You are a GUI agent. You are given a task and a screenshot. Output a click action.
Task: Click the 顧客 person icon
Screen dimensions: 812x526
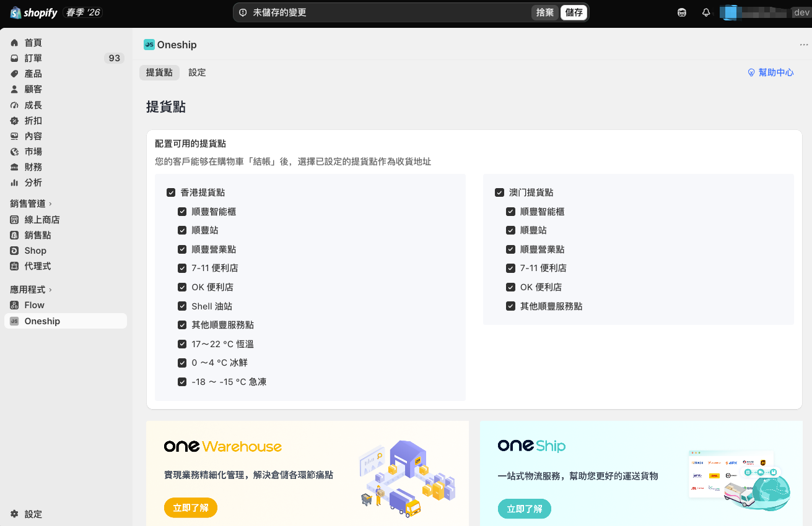click(x=14, y=89)
